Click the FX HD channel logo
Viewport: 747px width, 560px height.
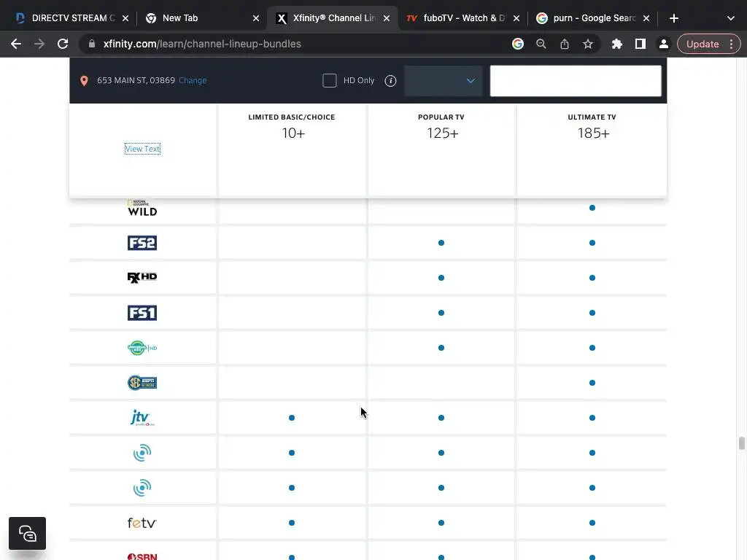point(142,277)
